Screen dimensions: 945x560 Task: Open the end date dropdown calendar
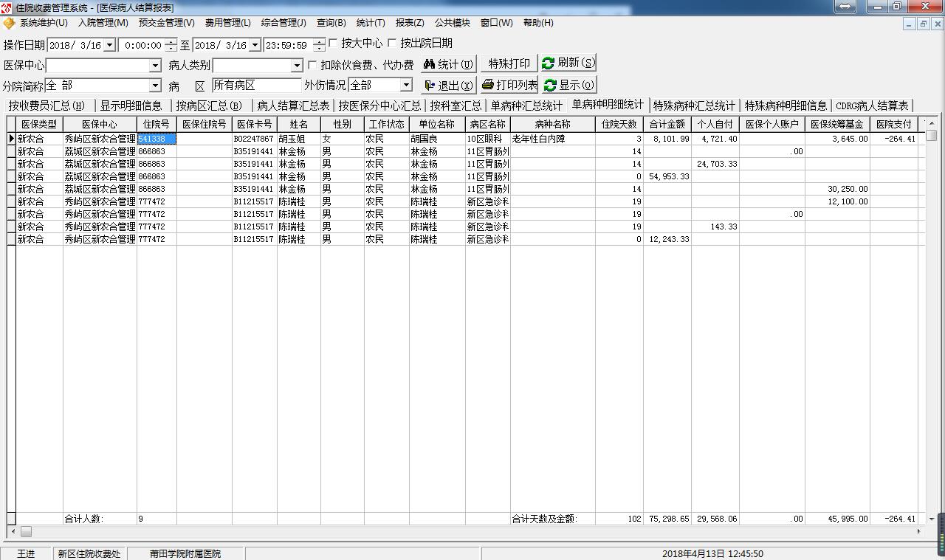tap(255, 45)
